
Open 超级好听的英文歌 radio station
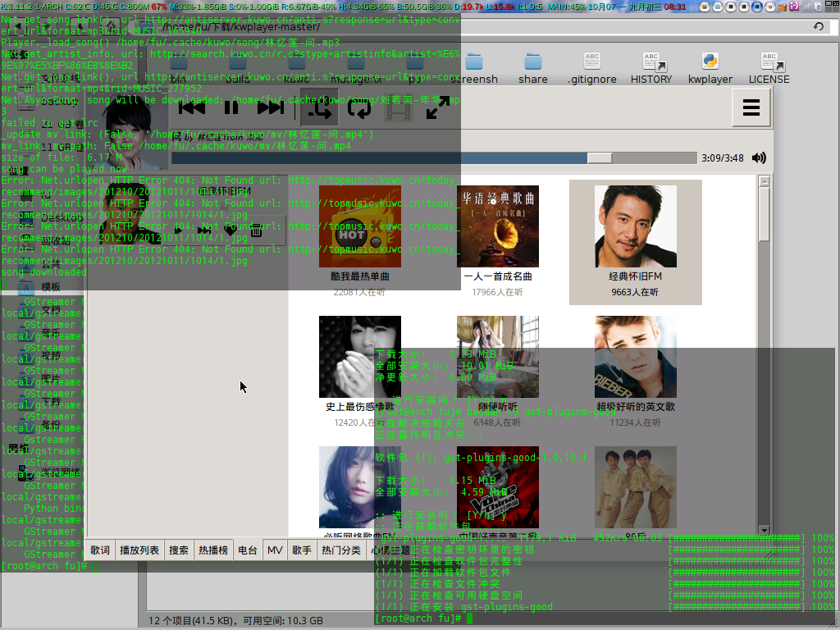pyautogui.click(x=636, y=372)
